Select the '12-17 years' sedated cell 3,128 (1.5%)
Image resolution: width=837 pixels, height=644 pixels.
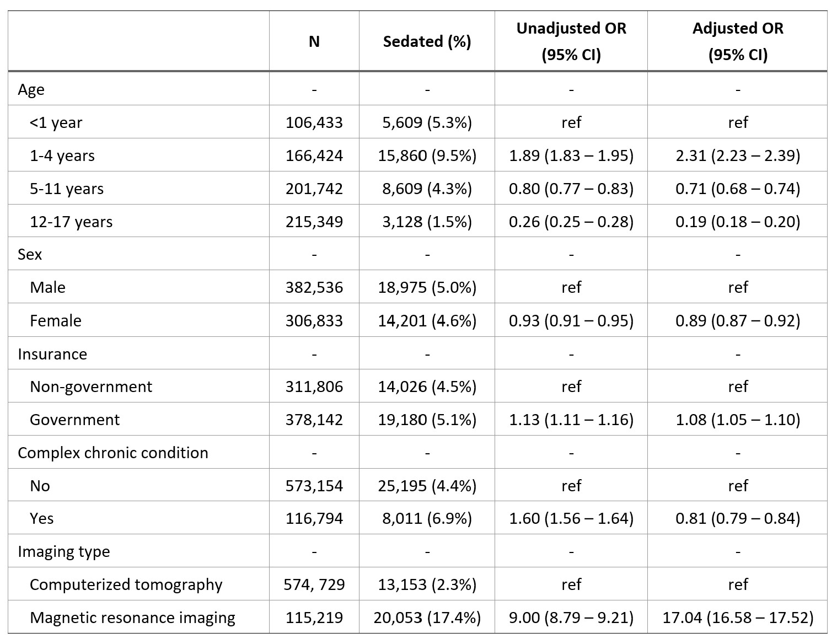[x=427, y=222]
